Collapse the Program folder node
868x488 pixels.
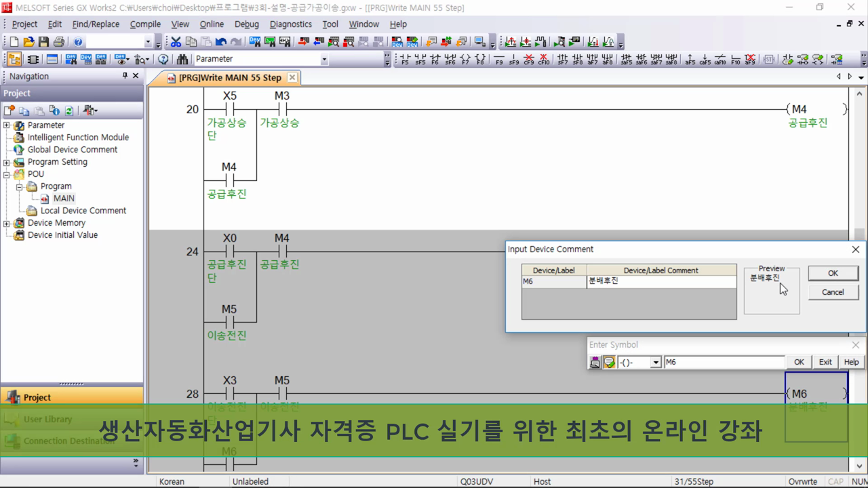[x=20, y=186]
